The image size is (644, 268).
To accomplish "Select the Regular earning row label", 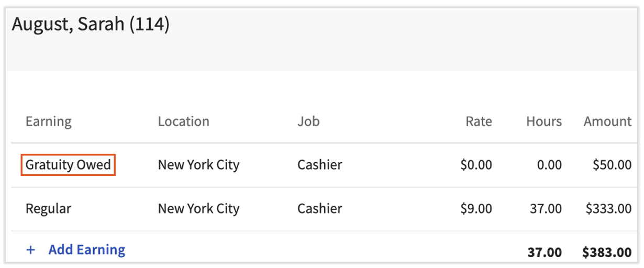I will coord(48,209).
